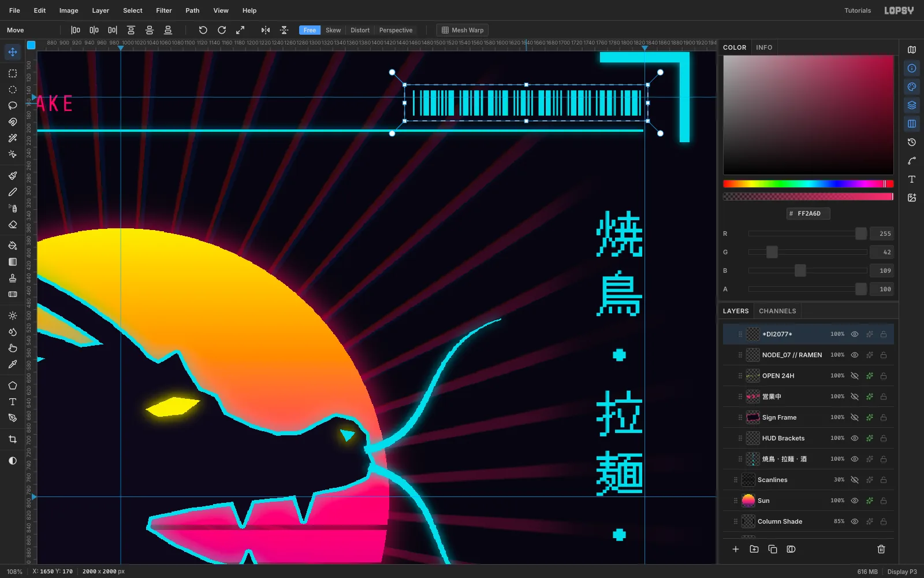
Task: Lock the Sun layer
Action: tap(884, 501)
